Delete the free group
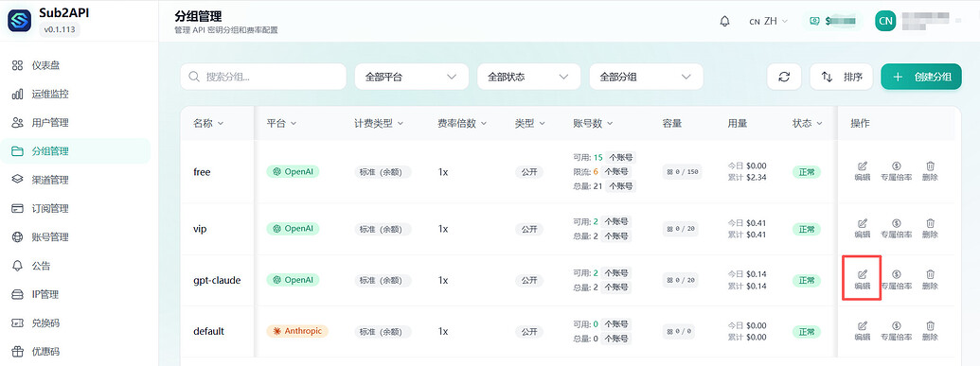The width and height of the screenshot is (980, 366). tap(930, 171)
